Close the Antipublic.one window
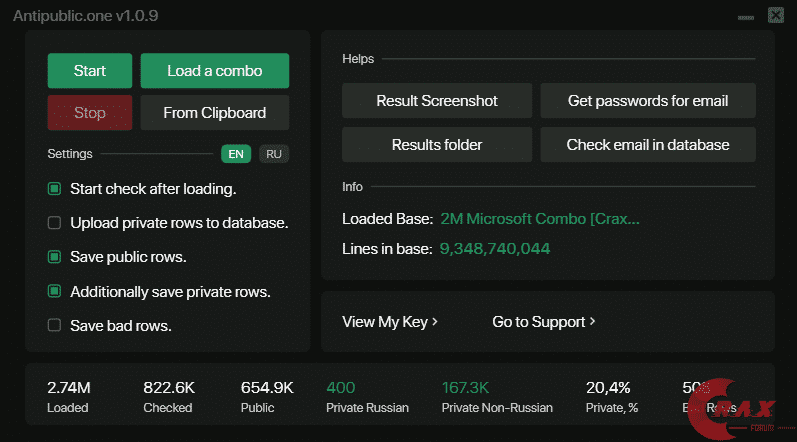This screenshot has width=797, height=442. [x=776, y=15]
